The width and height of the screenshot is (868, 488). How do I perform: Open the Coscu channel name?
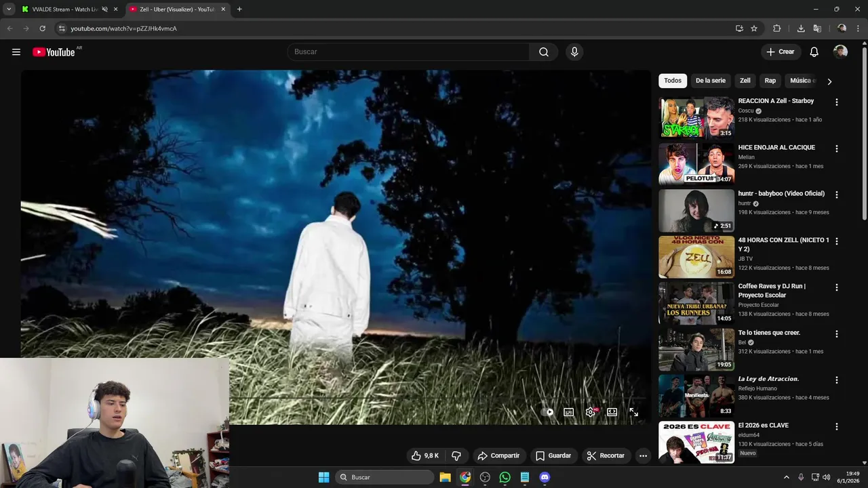pos(746,110)
